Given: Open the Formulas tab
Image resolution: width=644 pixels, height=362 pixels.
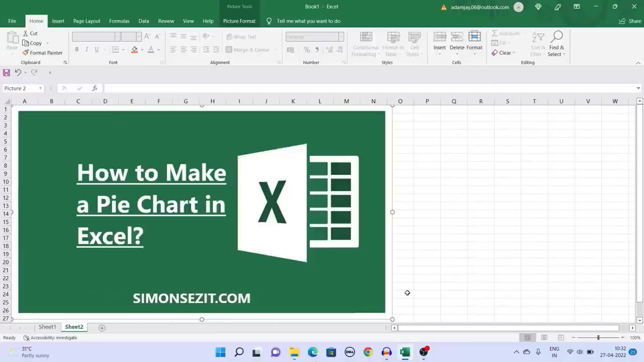Looking at the screenshot, I should click(119, 21).
